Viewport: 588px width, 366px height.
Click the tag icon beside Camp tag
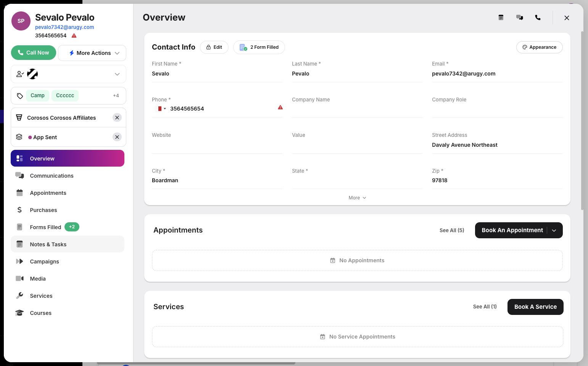point(20,96)
